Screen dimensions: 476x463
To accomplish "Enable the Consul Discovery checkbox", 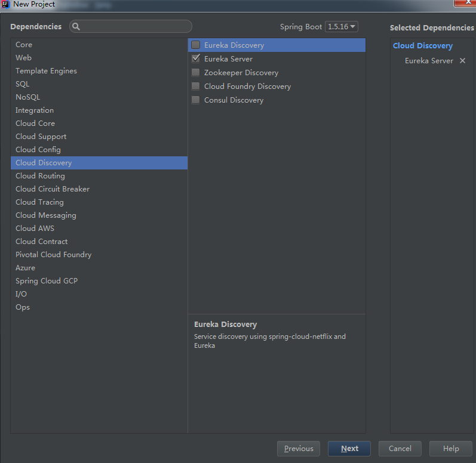I will coord(196,100).
